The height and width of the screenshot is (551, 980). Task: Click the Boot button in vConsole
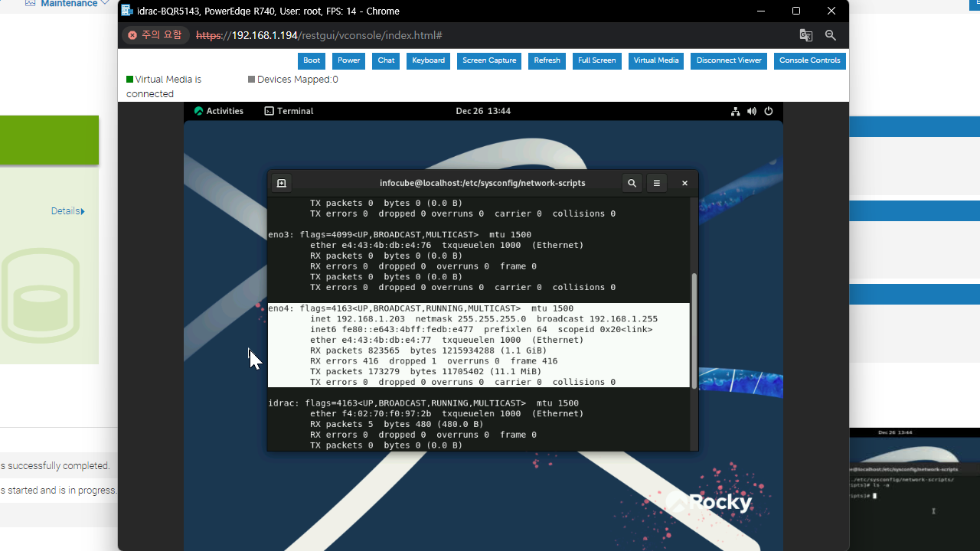tap(312, 61)
